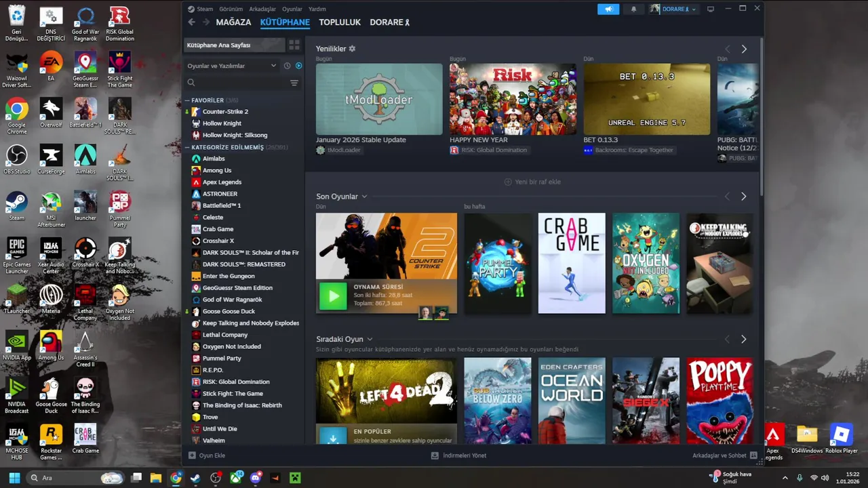Select Lethal Company in the game list
868x488 pixels.
[x=225, y=335]
